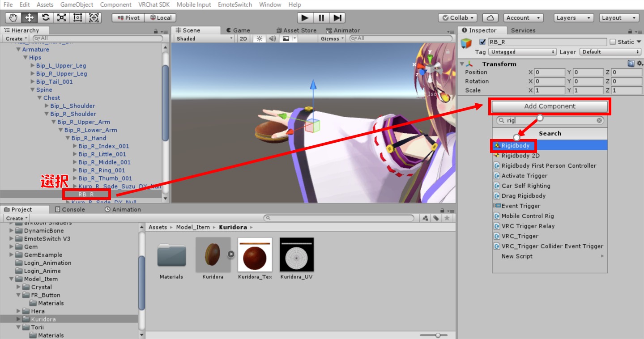Viewport: 644px width, 339px height.
Task: Click the Step forward button
Action: point(337,18)
